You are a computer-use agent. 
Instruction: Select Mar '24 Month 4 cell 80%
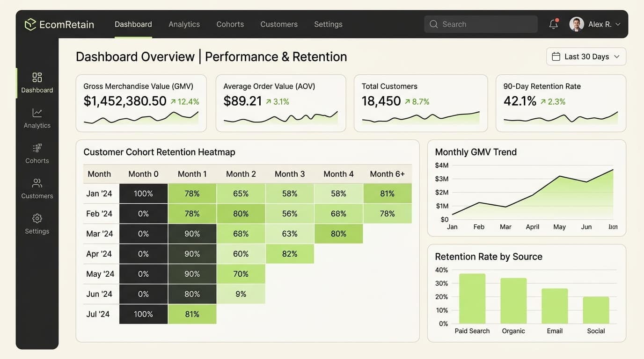coord(338,234)
